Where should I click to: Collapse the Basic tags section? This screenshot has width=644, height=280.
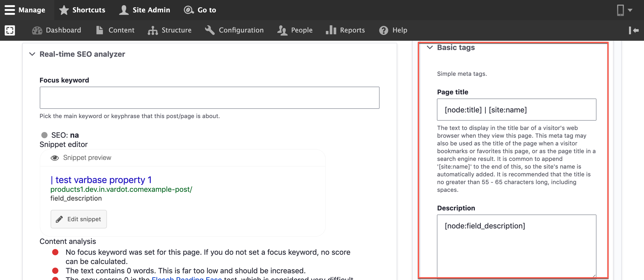click(430, 48)
